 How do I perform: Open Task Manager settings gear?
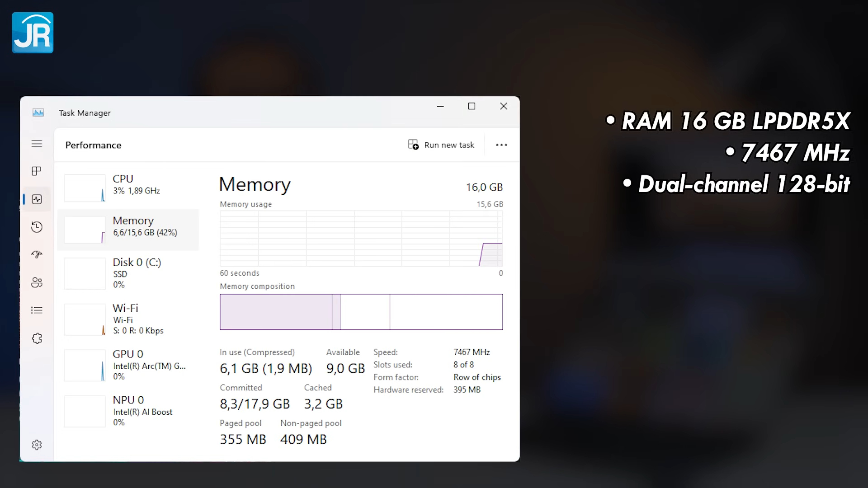coord(37,445)
